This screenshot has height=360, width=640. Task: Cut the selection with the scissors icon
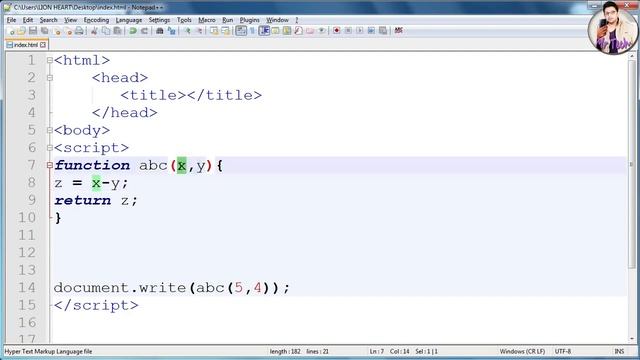point(94,31)
